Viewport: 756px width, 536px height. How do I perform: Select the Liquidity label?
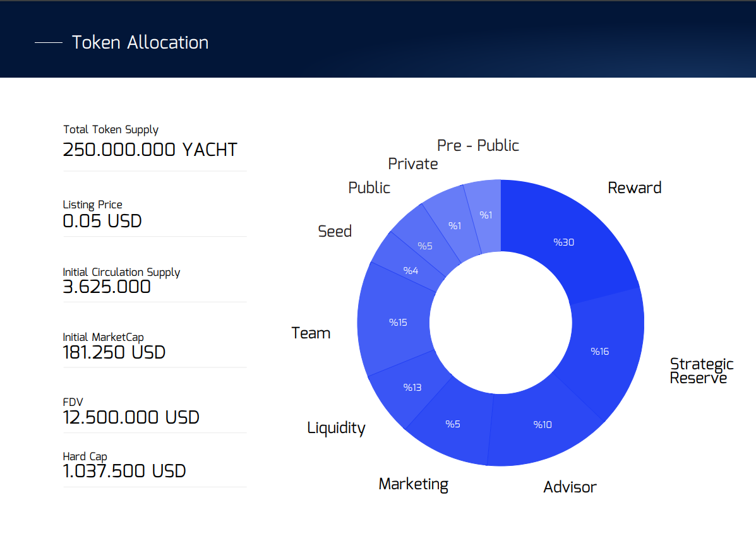click(336, 427)
